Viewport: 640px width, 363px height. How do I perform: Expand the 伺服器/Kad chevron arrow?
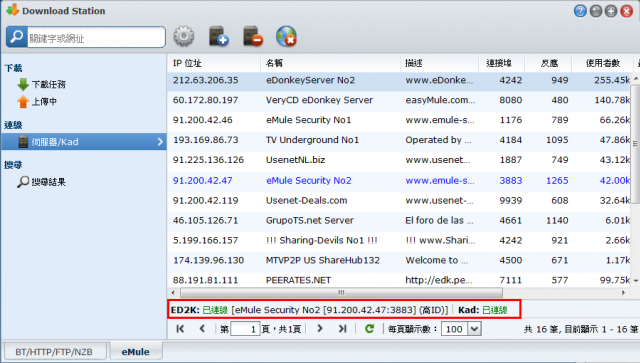[160, 142]
